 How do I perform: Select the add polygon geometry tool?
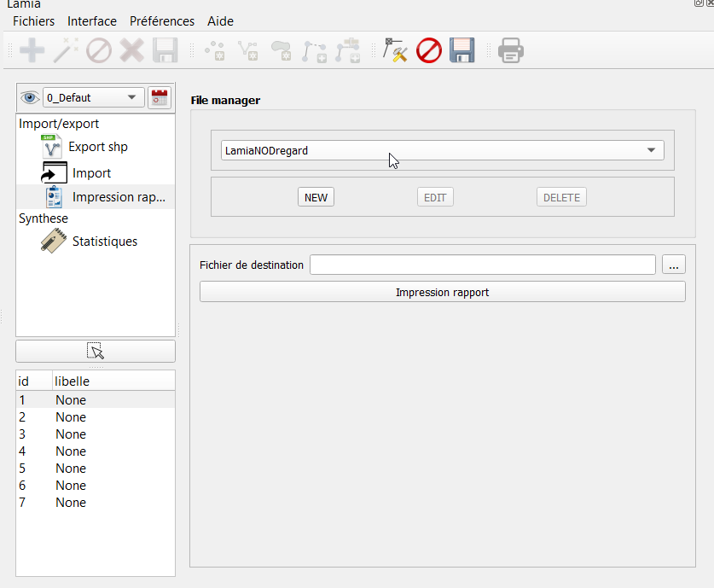[282, 50]
